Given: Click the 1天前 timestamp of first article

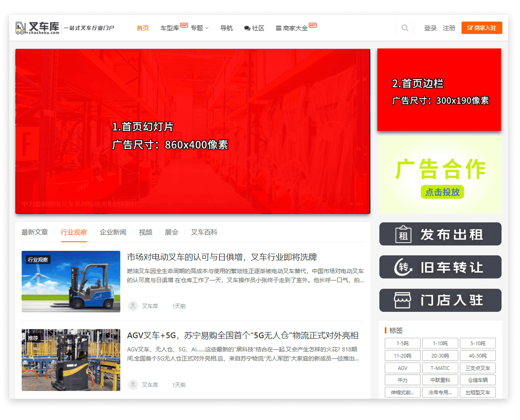Looking at the screenshot, I should pyautogui.click(x=179, y=306).
